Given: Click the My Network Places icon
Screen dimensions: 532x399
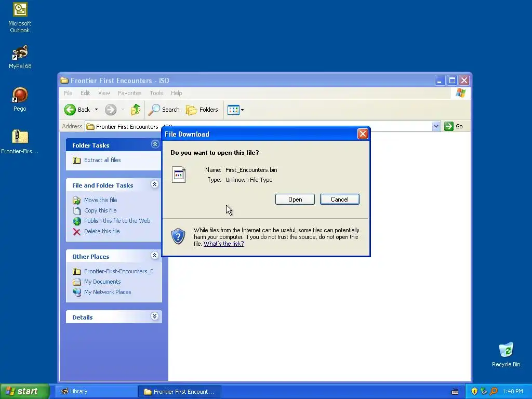Looking at the screenshot, I should (x=77, y=292).
